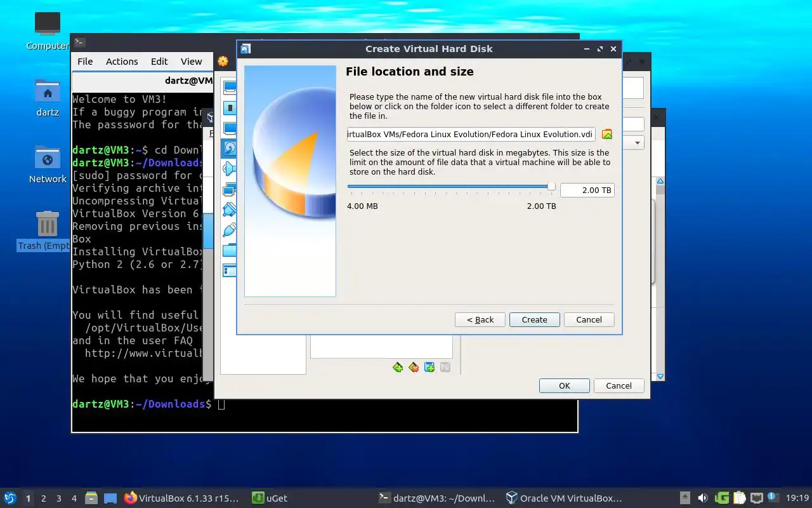Viewport: 812px width, 508px height.
Task: Click OK in the settings window
Action: click(565, 385)
